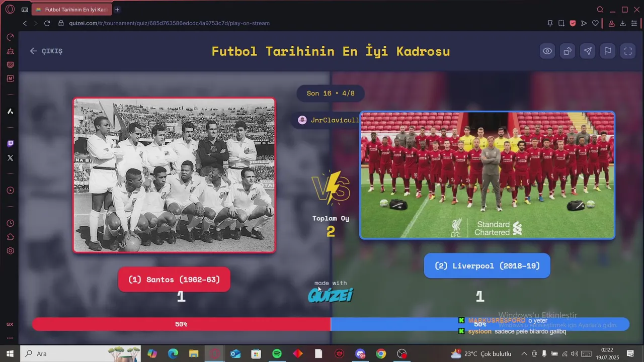Open the Windows Start menu
The image size is (644, 362).
pos(10,353)
